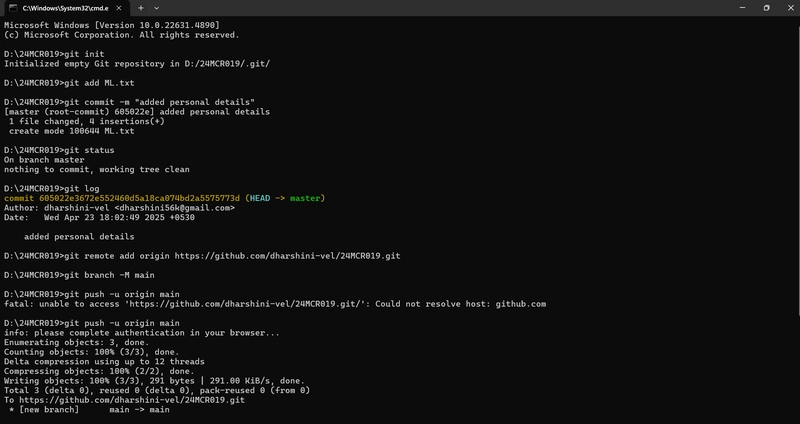The height and width of the screenshot is (424, 800).
Task: Click the Date line in git log
Action: [x=99, y=217]
